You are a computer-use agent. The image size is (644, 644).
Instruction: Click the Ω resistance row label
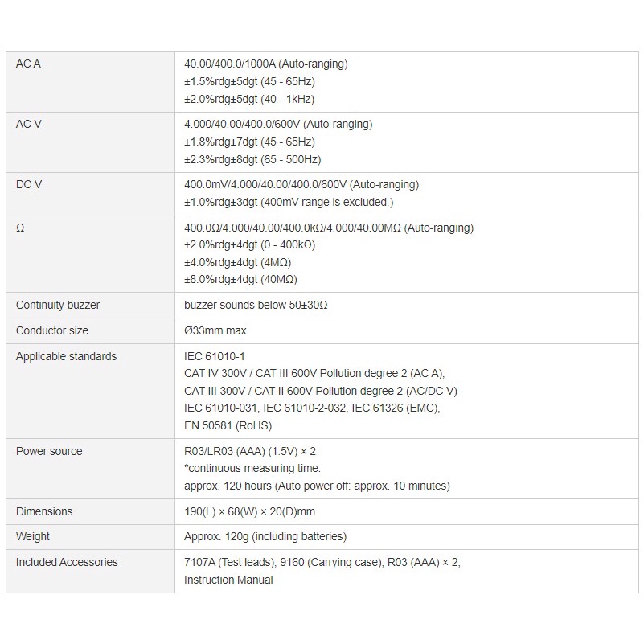coord(20,228)
